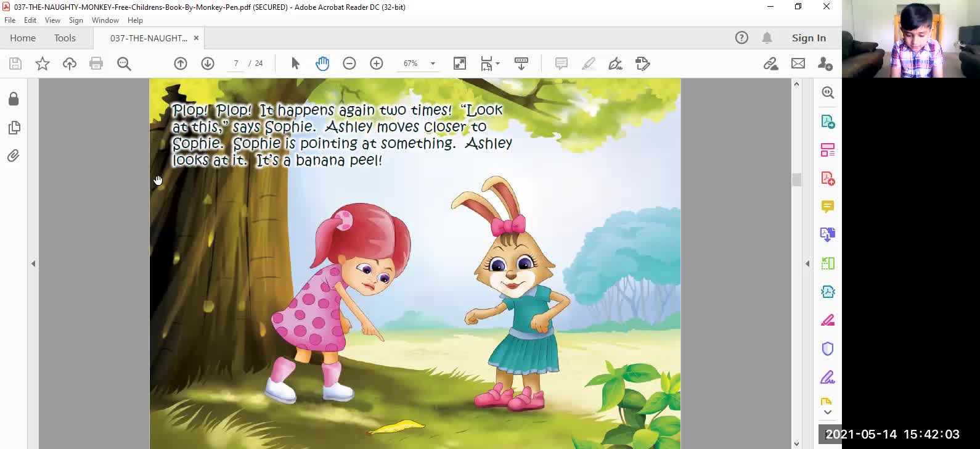Click the stamp tool icon

[642, 64]
